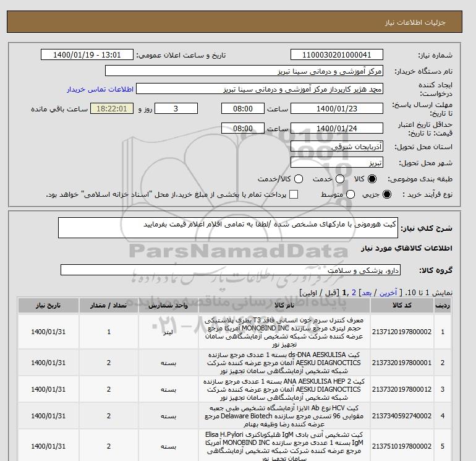
Task: Click the need number field 1100030201000041
Action: tap(337, 54)
